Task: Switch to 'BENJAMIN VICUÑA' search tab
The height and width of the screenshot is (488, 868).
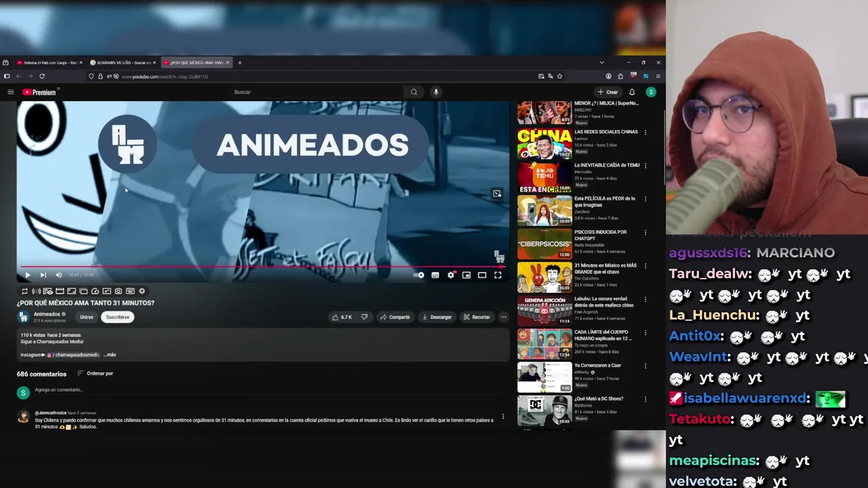Action: [123, 62]
